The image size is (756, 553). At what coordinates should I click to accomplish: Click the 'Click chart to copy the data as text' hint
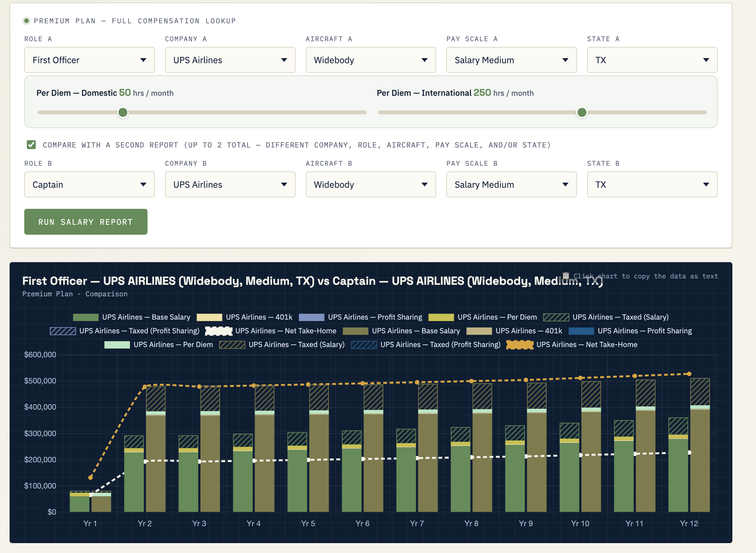pos(646,276)
